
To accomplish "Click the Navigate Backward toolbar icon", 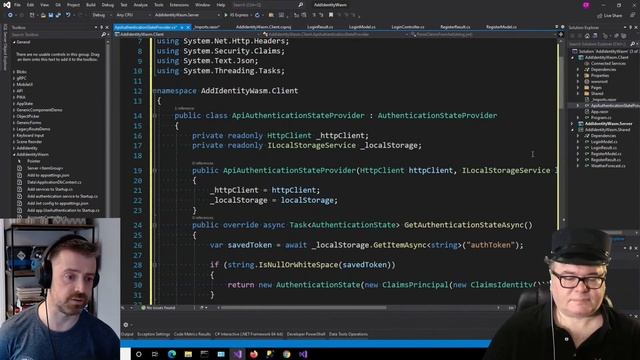I will [10, 15].
